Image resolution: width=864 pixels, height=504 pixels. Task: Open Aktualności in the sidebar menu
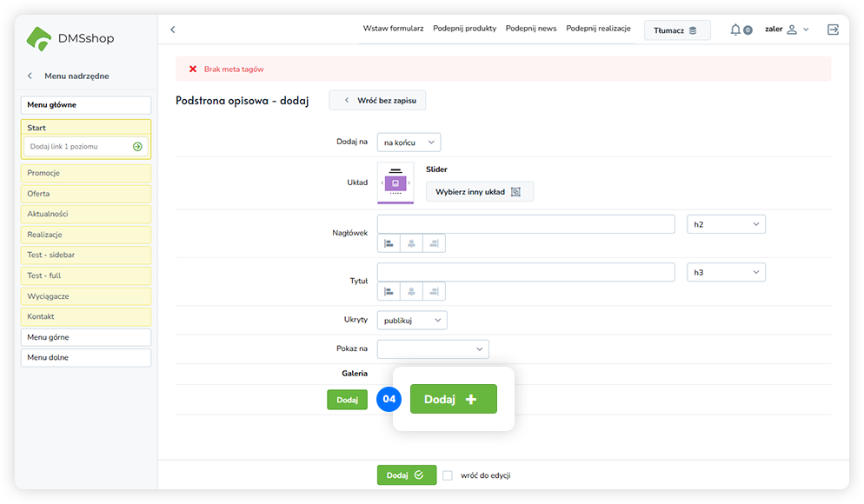tap(85, 214)
